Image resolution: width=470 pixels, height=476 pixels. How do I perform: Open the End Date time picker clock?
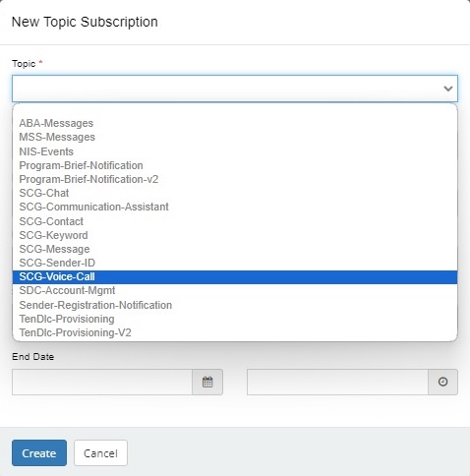click(x=442, y=382)
